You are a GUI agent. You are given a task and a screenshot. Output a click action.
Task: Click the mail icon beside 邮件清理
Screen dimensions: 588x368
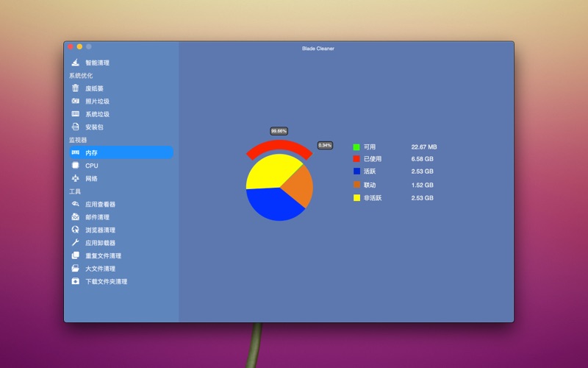tap(76, 216)
